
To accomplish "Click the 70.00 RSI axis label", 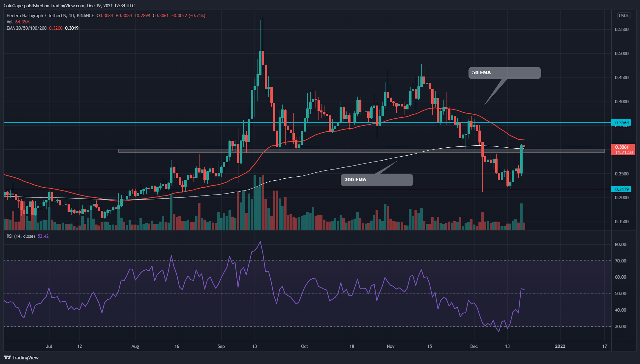I will [x=621, y=261].
